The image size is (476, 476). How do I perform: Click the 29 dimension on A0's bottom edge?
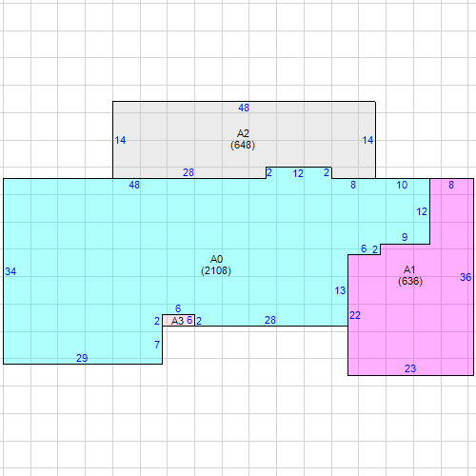pos(82,358)
